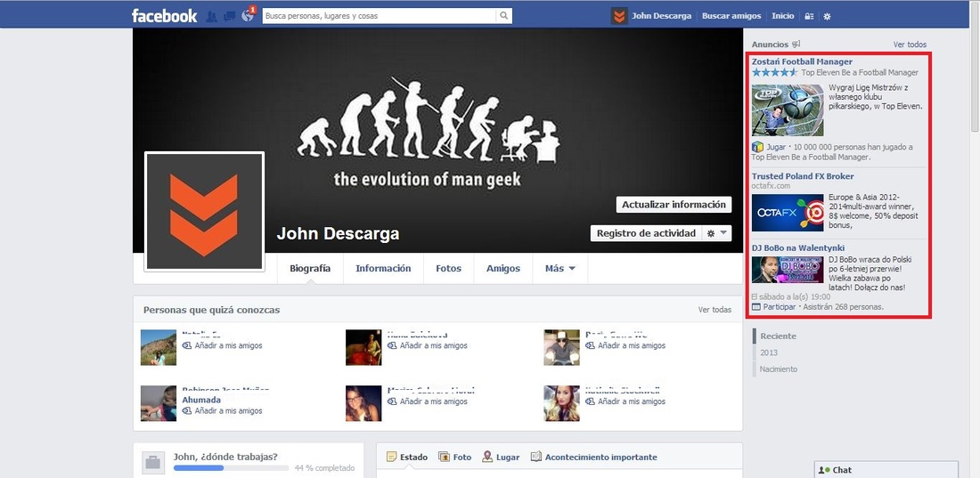Click John, ¿dónde trabajas? prompt
Image resolution: width=980 pixels, height=478 pixels.
point(225,457)
